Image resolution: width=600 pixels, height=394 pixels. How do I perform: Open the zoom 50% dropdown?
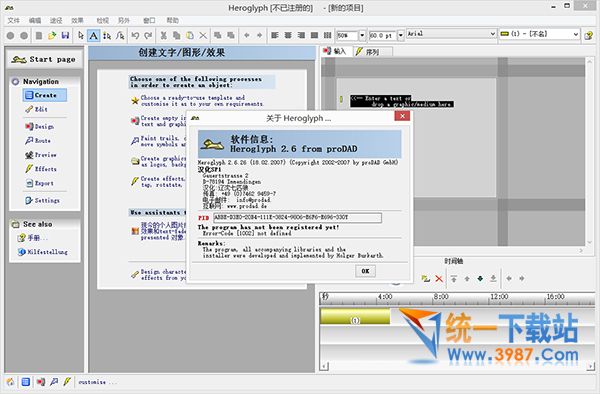pos(362,35)
